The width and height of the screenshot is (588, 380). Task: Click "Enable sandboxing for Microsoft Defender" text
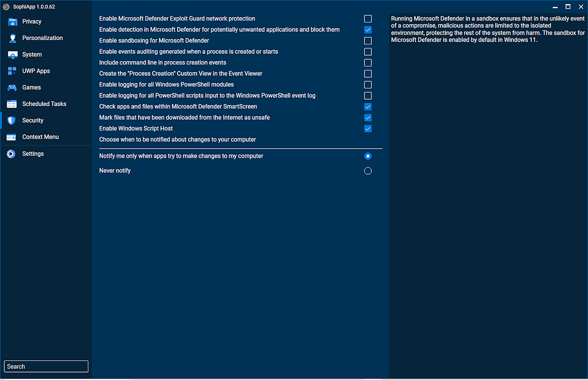pos(154,41)
